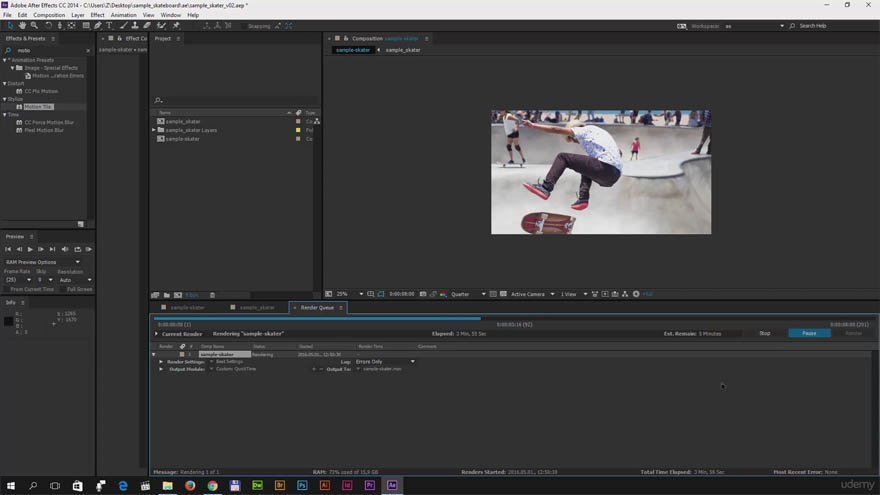
Task: Select the Selection arrow tool
Action: point(10,26)
